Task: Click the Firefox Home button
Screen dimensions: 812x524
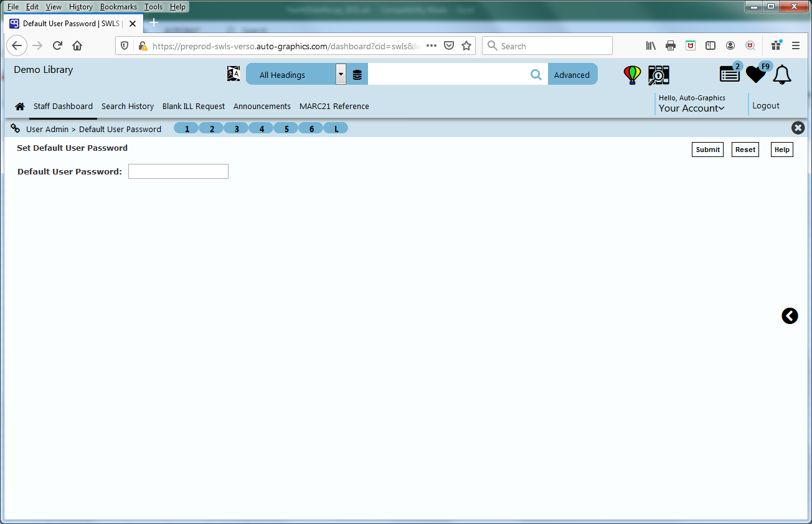Action: click(x=77, y=45)
